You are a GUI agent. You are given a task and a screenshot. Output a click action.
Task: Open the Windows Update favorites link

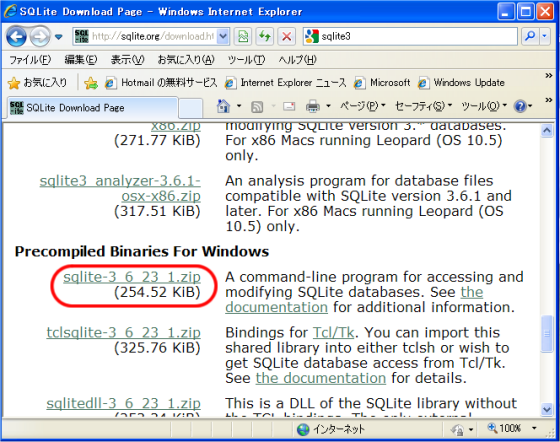(x=461, y=83)
